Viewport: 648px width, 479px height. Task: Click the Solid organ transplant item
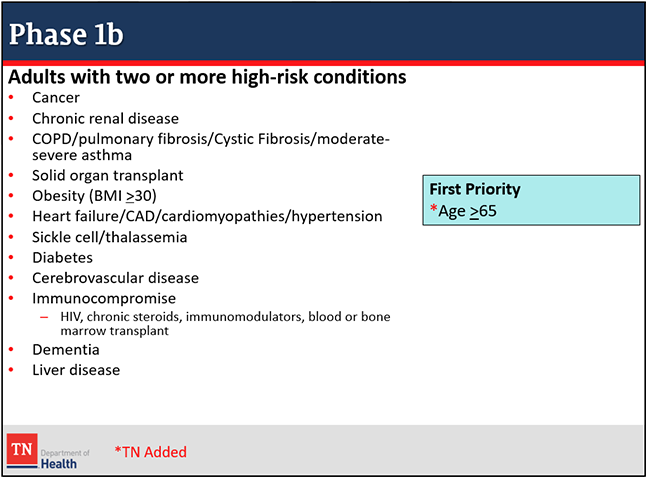pyautogui.click(x=107, y=176)
